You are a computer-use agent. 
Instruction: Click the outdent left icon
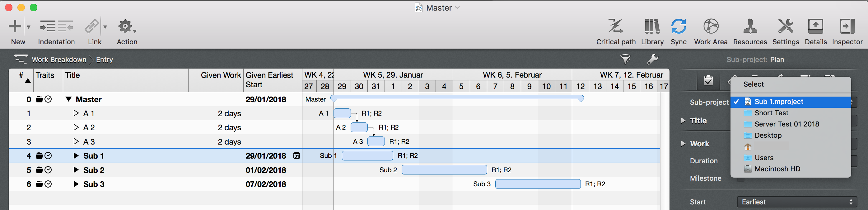click(x=65, y=26)
